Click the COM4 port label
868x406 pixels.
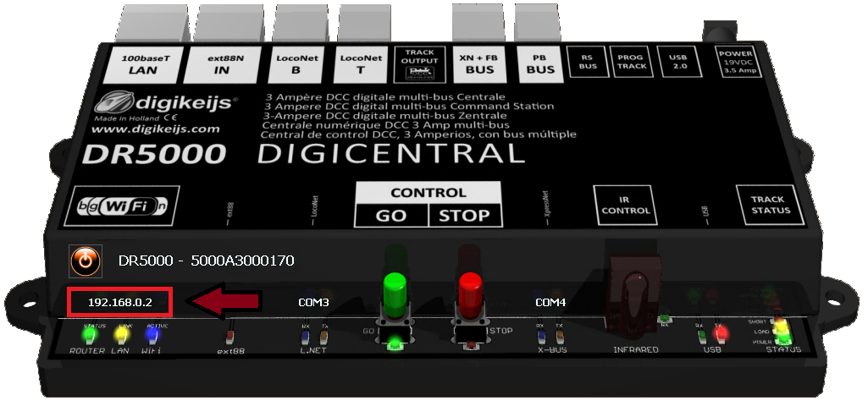550,302
